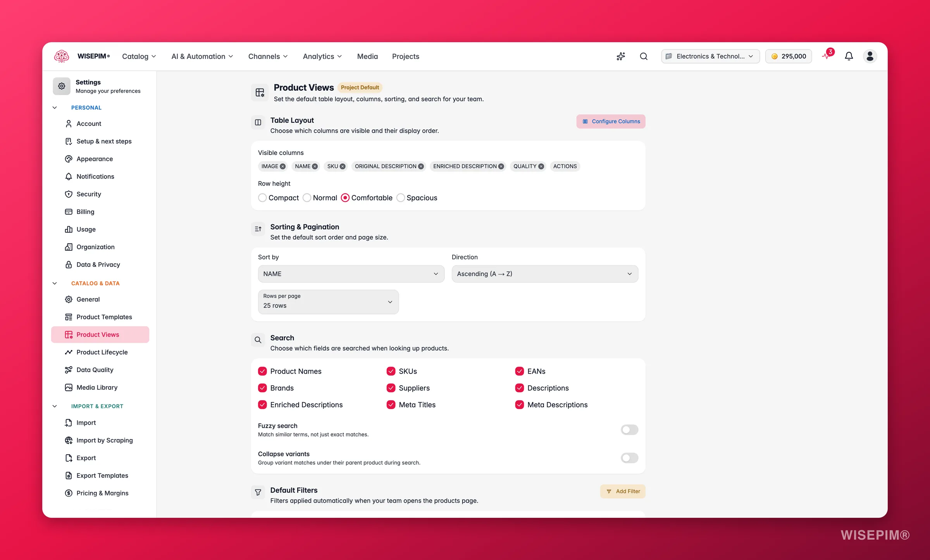Go to the Media page

[367, 57]
